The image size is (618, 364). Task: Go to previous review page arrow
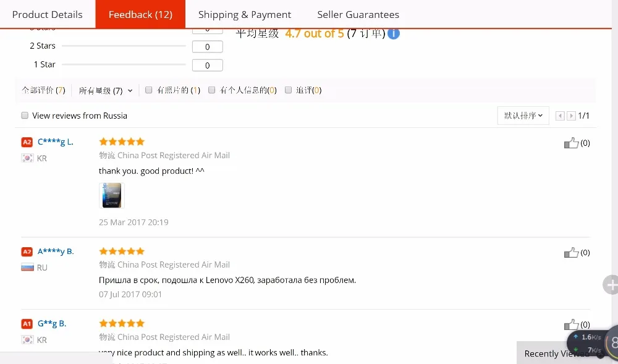coord(560,116)
